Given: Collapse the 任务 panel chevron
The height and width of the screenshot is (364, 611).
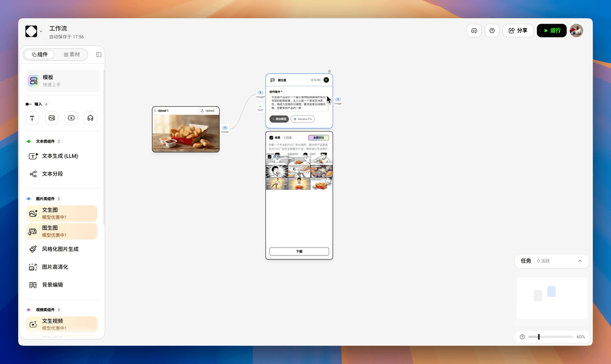Looking at the screenshot, I should coord(579,261).
